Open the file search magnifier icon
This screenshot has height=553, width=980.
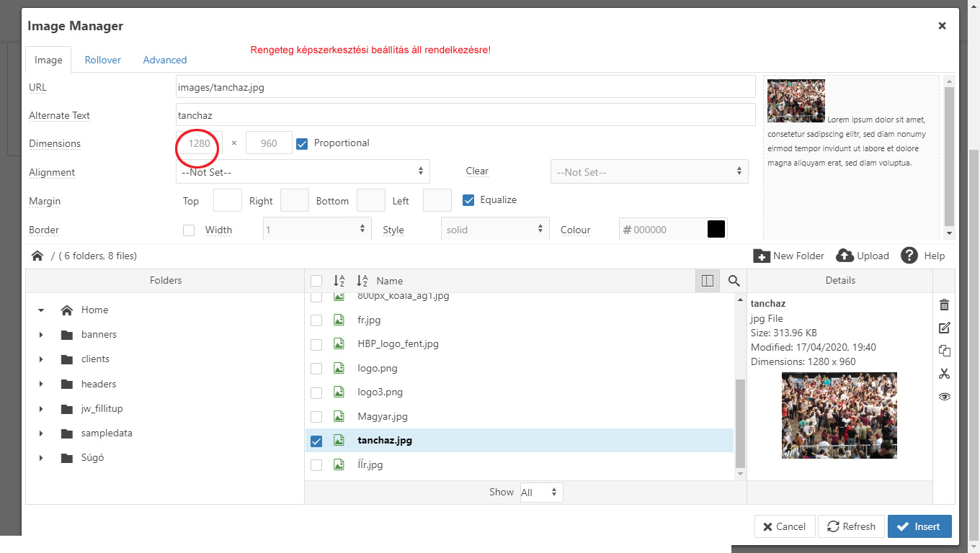coord(734,281)
